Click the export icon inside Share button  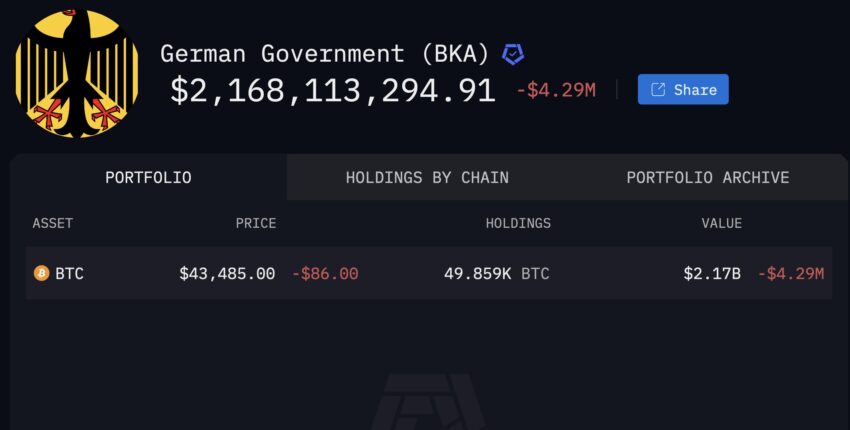click(x=658, y=89)
